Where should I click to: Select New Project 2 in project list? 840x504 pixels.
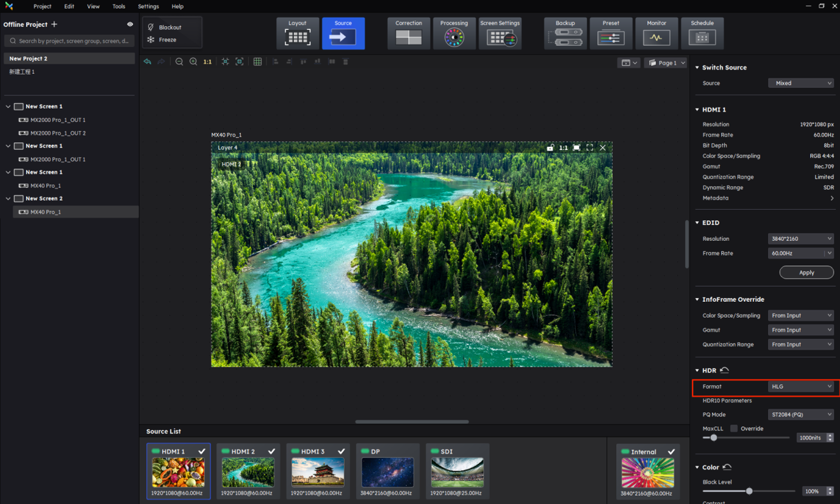click(69, 58)
